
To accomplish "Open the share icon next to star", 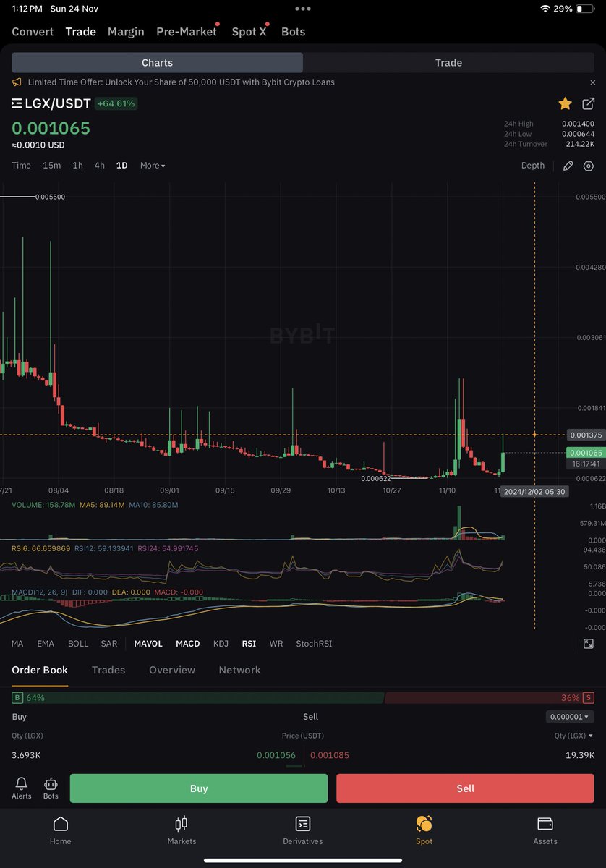I will (x=588, y=104).
